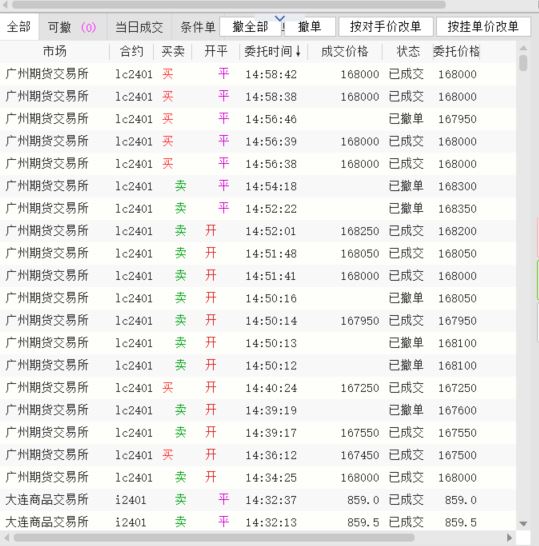The image size is (539, 546).
Task: Select cancelled order at 14:50:16
Action: click(x=258, y=298)
